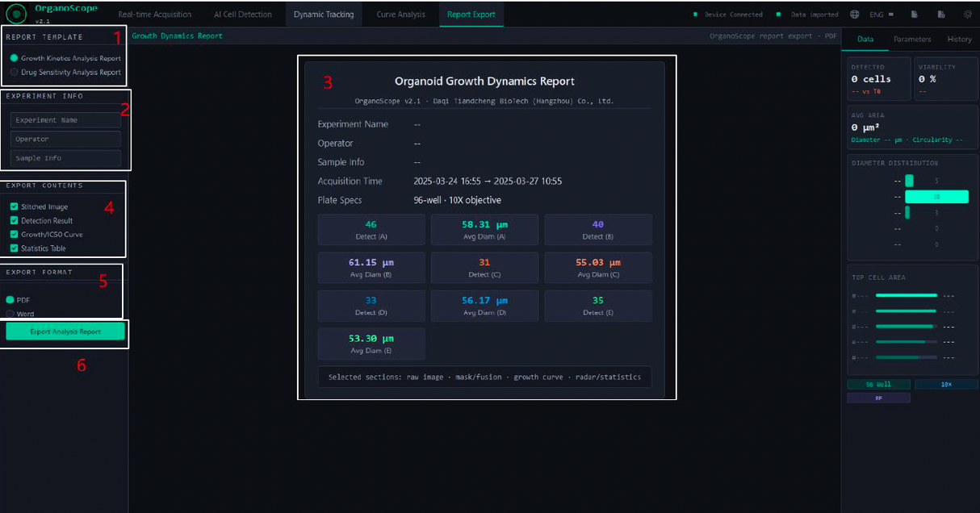Select Drug Sensitivity Analysis Report template

[x=65, y=72]
